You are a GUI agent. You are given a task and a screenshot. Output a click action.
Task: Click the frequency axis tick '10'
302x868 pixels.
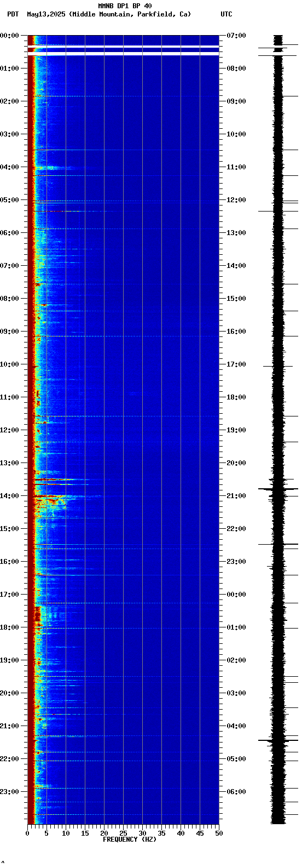click(x=66, y=833)
